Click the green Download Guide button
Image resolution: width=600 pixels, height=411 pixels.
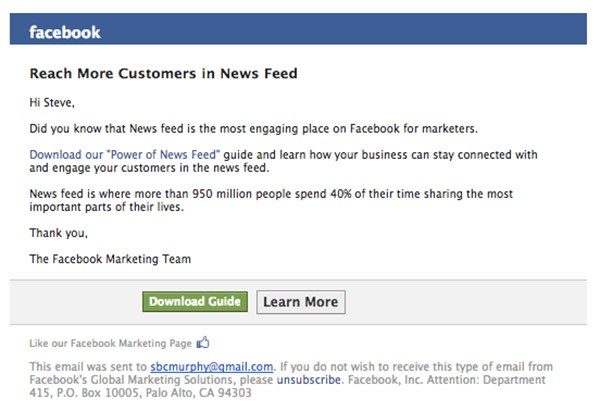[195, 302]
